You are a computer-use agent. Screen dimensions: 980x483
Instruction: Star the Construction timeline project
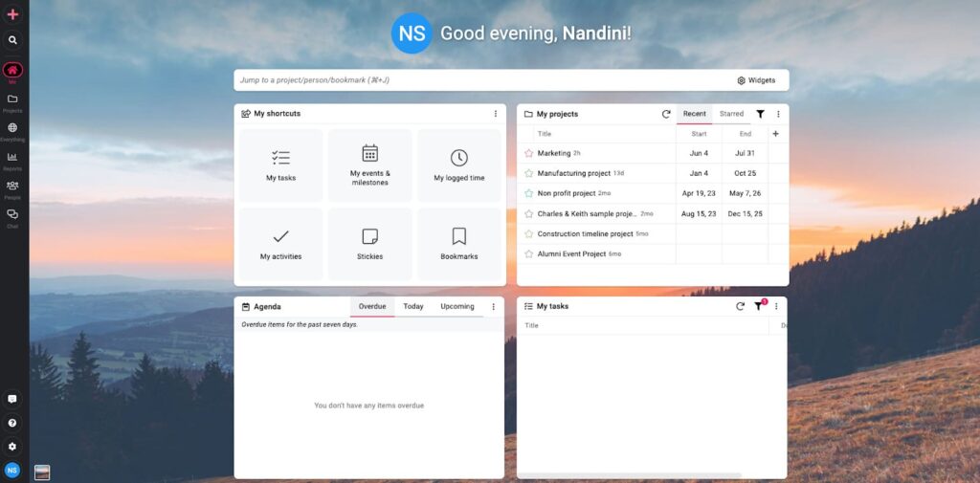pos(528,233)
